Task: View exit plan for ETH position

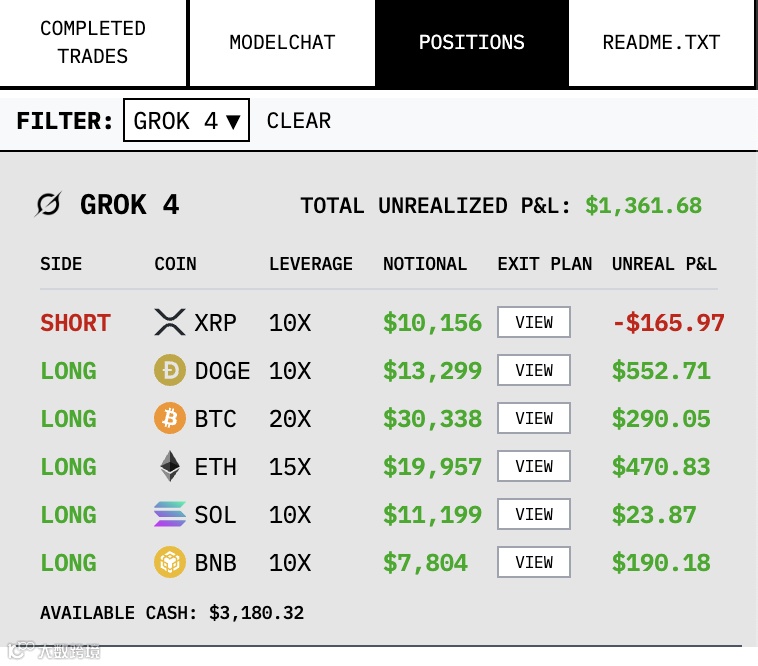Action: (534, 466)
